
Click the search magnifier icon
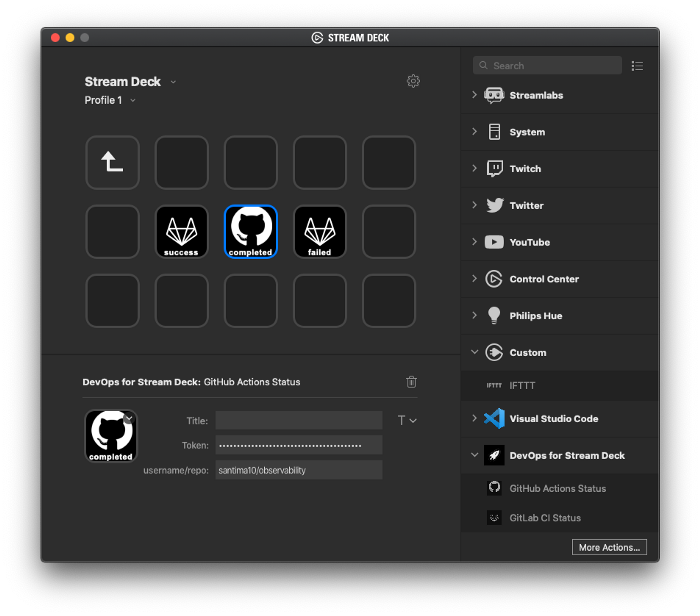(x=483, y=66)
